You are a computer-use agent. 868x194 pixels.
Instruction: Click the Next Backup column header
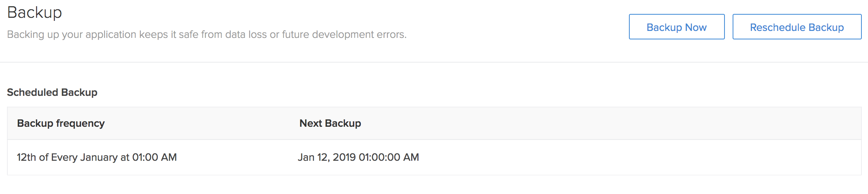pos(330,123)
